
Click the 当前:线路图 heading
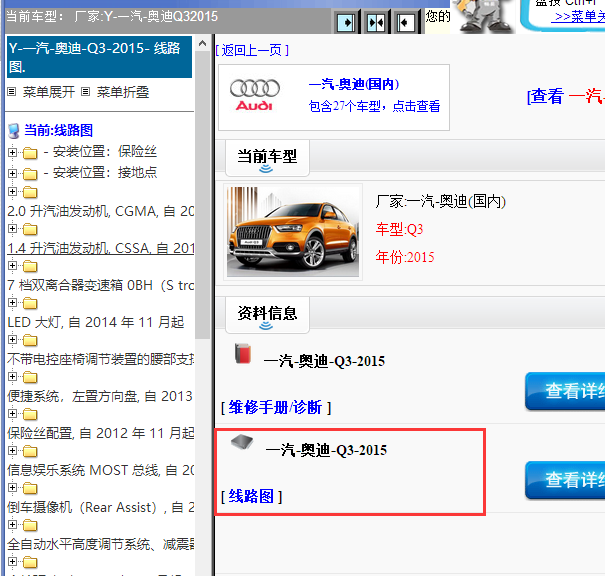(58, 130)
